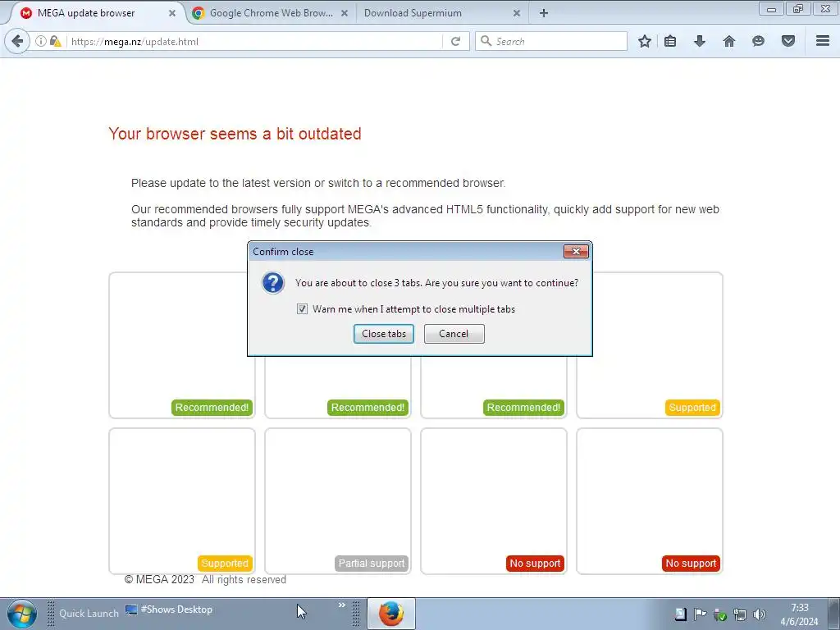This screenshot has height=630, width=840.
Task: Click the Firefox taskbar button
Action: point(391,614)
